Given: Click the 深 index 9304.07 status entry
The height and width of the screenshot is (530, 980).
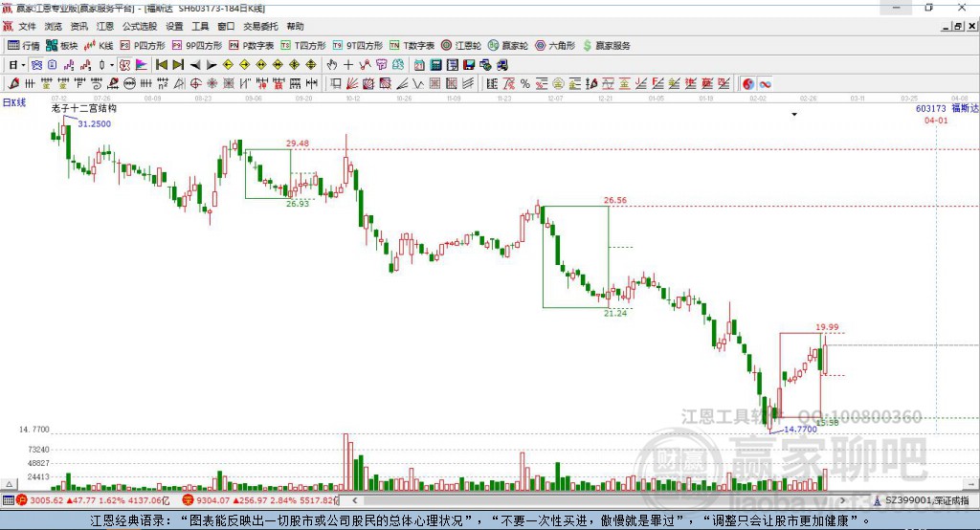Looking at the screenshot, I should click(259, 500).
